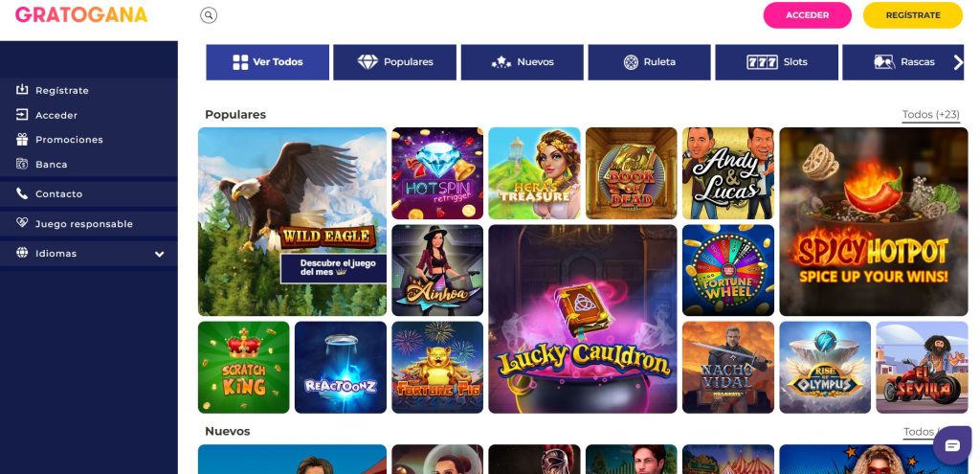Open the live chat bubble icon
Image resolution: width=980 pixels, height=474 pixels.
pyautogui.click(x=952, y=445)
